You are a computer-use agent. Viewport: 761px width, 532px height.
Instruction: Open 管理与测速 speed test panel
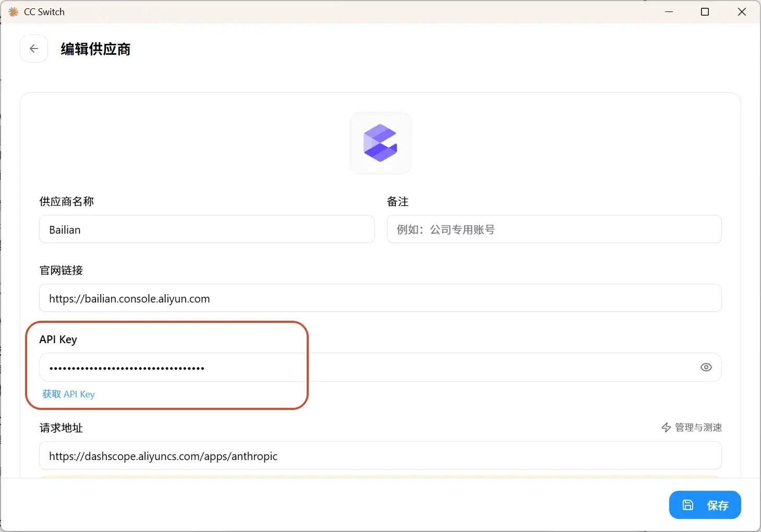692,428
